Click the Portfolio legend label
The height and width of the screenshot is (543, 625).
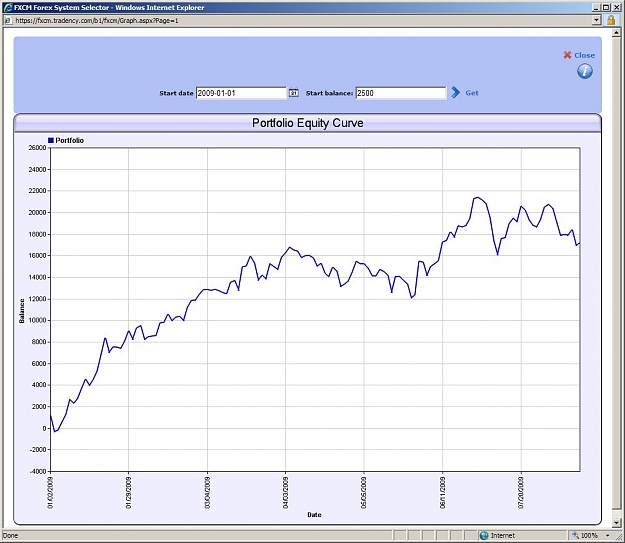tap(69, 140)
